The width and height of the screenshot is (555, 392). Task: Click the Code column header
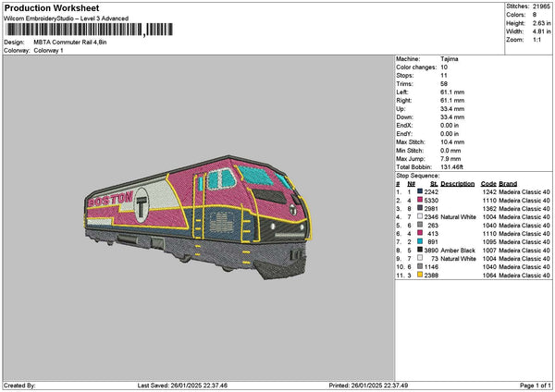[x=488, y=183]
